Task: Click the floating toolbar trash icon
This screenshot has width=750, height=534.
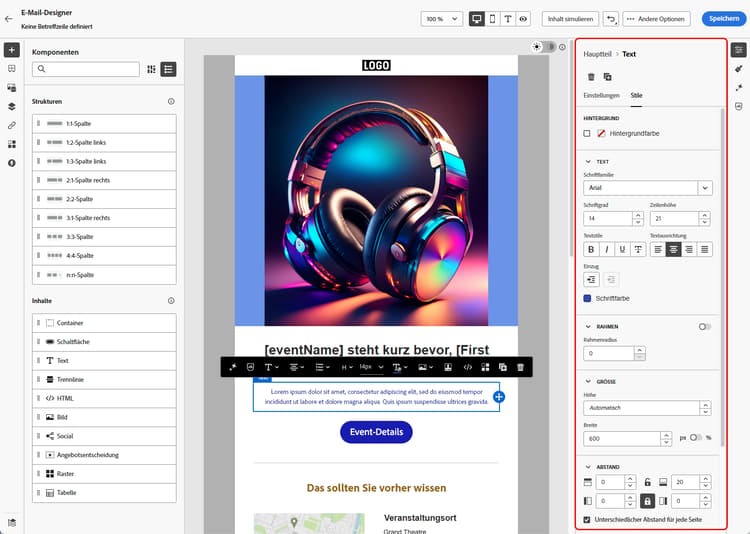Action: 520,367
